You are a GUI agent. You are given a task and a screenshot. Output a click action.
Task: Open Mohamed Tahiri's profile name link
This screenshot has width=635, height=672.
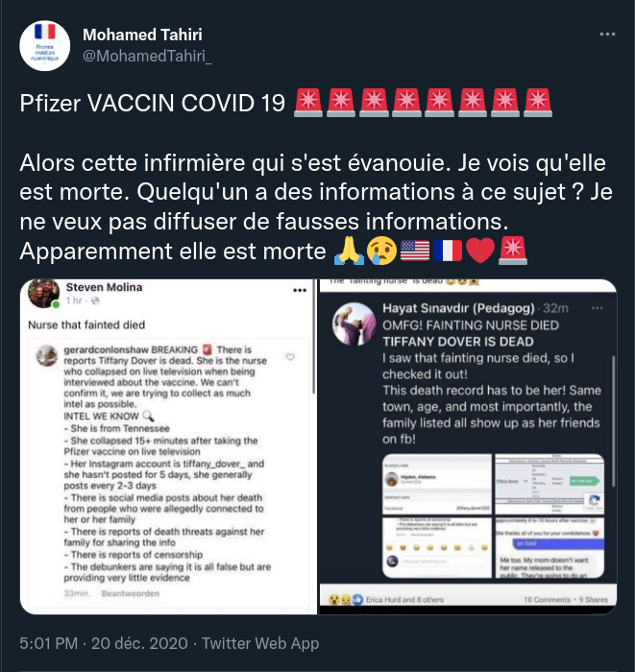(x=142, y=35)
